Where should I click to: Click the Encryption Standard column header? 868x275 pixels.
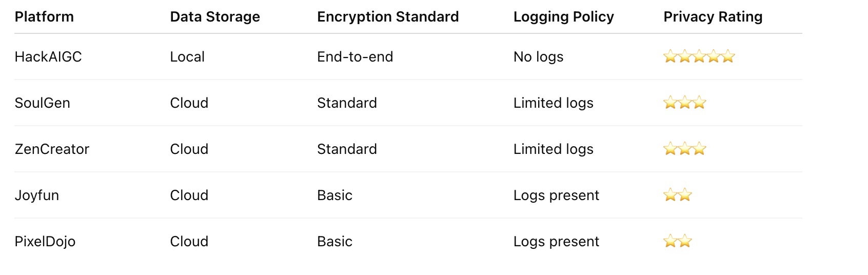pyautogui.click(x=388, y=17)
